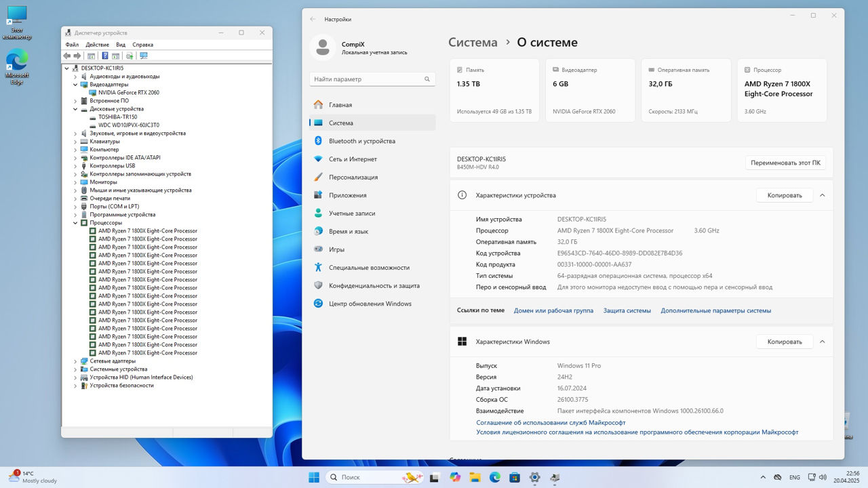868x488 pixels.
Task: Click the update driver icon with green arrow
Action: pos(130,56)
